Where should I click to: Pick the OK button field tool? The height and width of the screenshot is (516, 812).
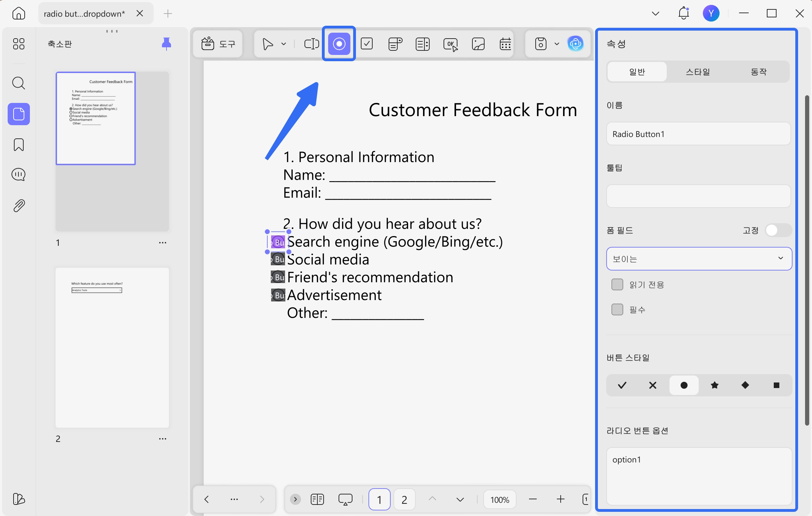point(450,44)
